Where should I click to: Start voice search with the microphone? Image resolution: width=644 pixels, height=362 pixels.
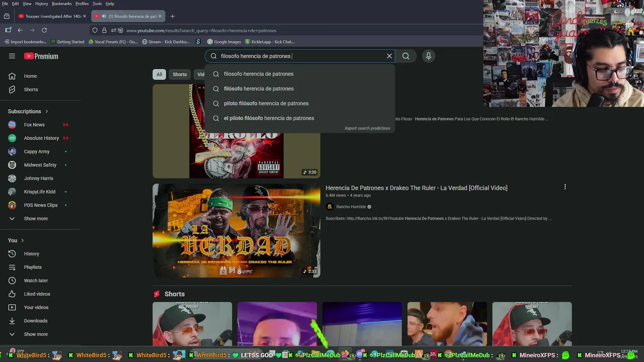coord(429,56)
